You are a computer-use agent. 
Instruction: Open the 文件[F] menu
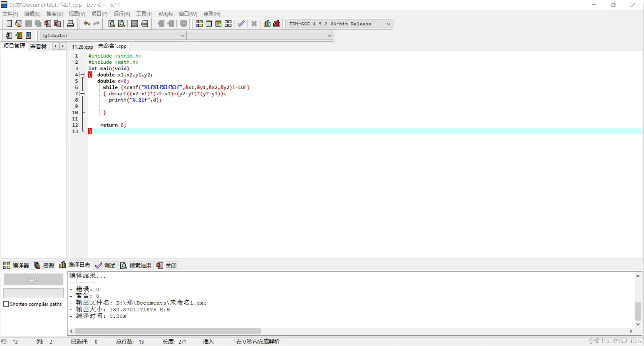click(10, 14)
